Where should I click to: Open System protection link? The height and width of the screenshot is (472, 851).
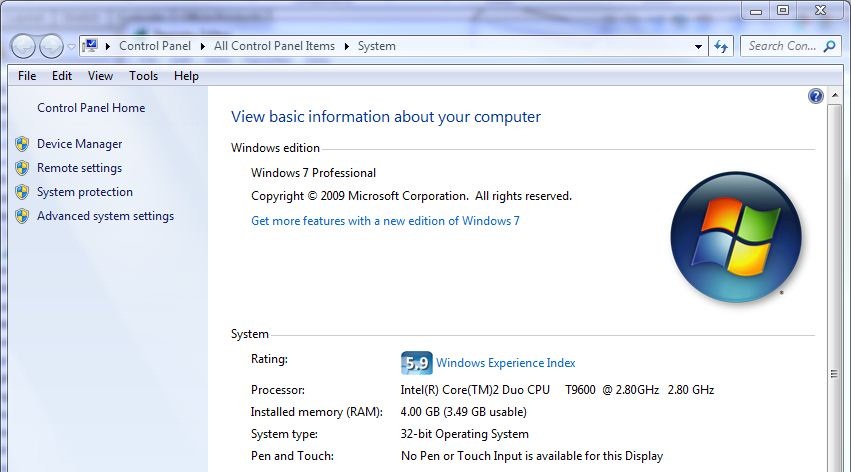[85, 192]
